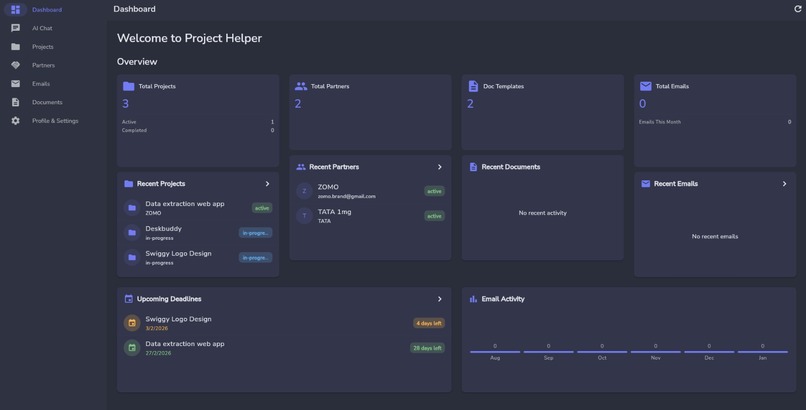Viewport: 806px width, 410px height.
Task: Click the Dashboard grid icon in sidebar
Action: tap(15, 10)
